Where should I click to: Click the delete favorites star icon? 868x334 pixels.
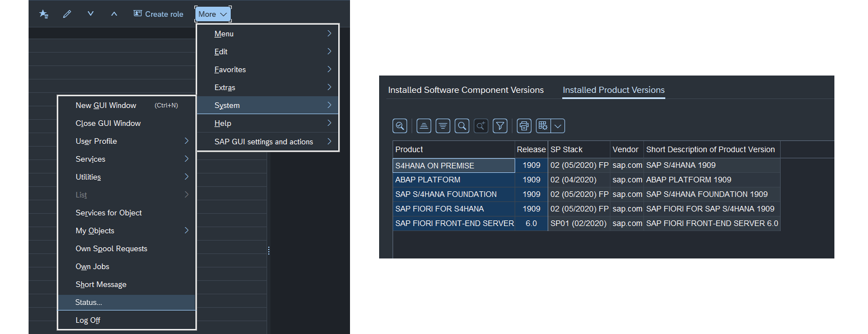(x=43, y=13)
